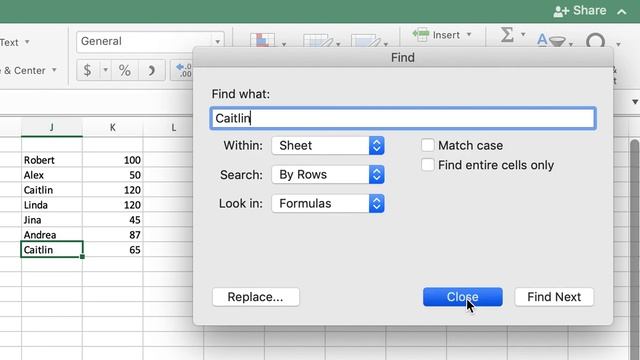Select the Caitlin cell next to 120
Image resolution: width=640 pixels, height=360 pixels.
pos(52,190)
